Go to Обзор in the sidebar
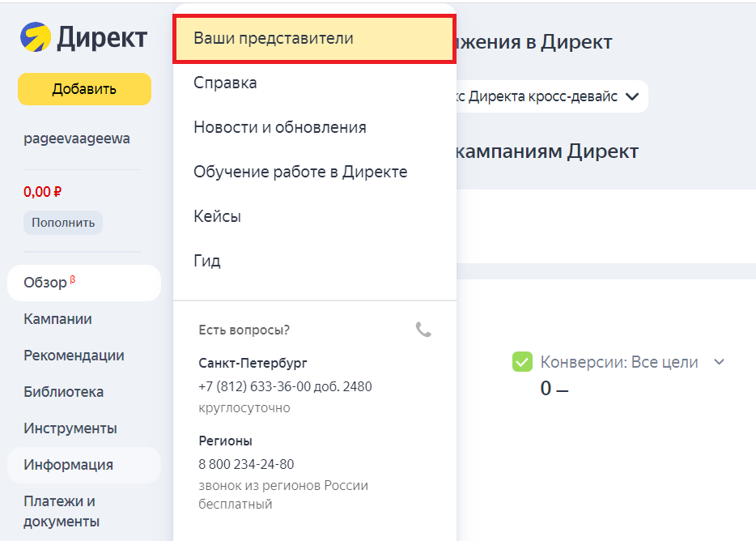 [x=46, y=283]
